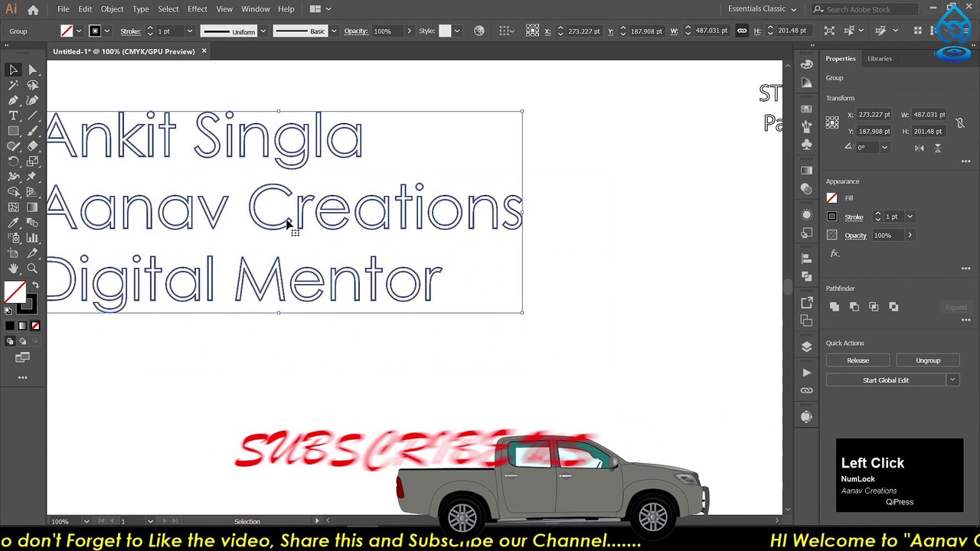Select the Rotate tool
This screenshot has width=980, height=551.
click(13, 161)
